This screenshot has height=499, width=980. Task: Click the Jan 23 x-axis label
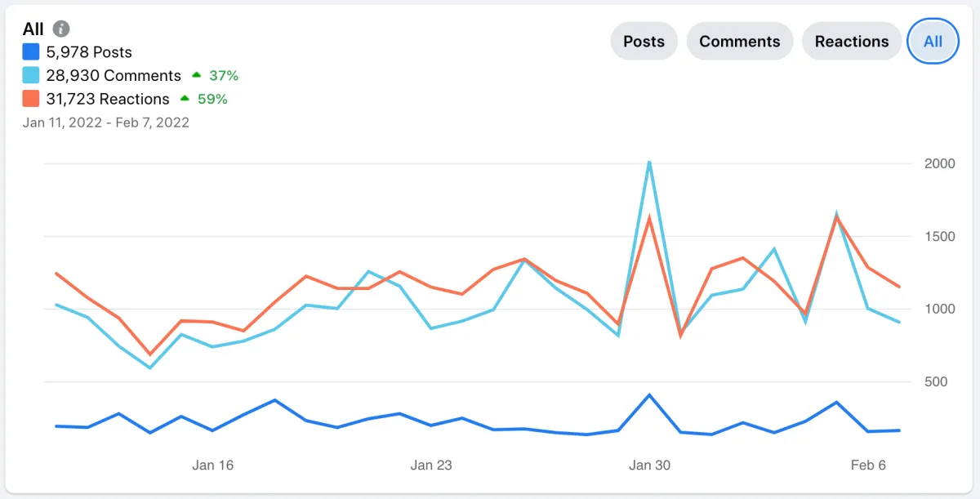(431, 466)
